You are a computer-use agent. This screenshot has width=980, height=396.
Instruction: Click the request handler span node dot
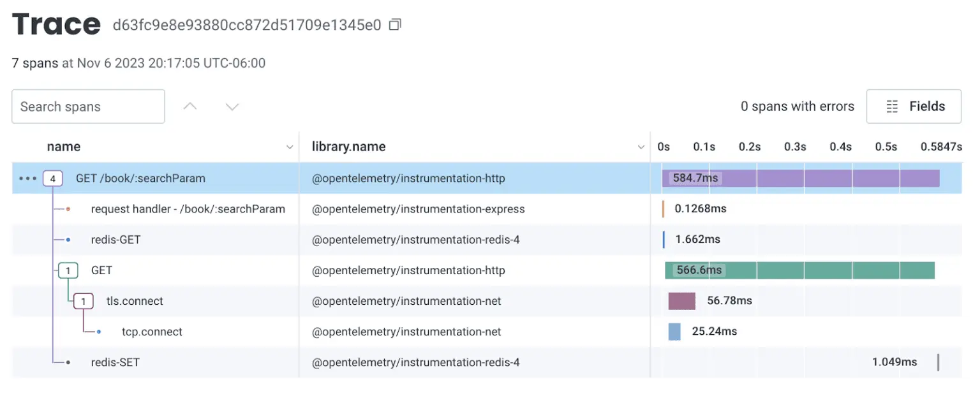68,209
